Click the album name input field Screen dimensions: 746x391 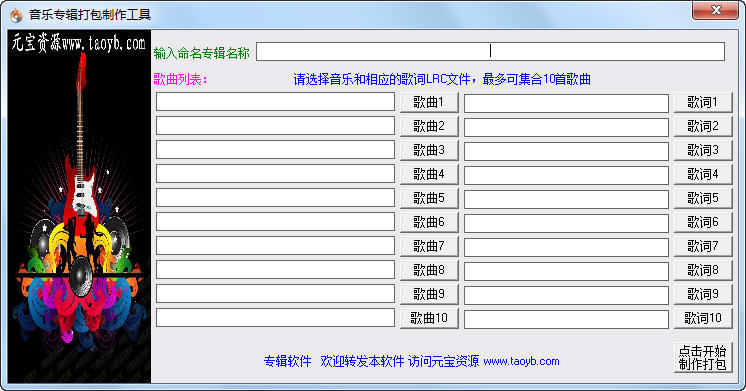click(491, 51)
